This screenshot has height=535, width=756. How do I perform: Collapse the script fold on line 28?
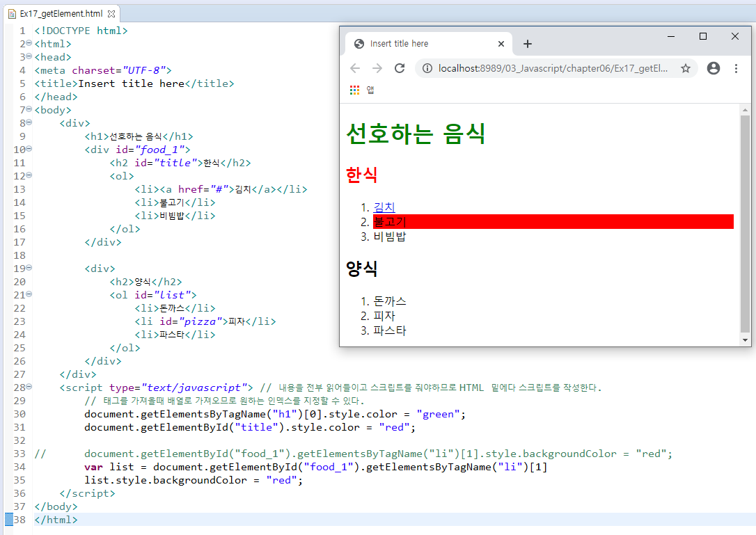point(29,387)
